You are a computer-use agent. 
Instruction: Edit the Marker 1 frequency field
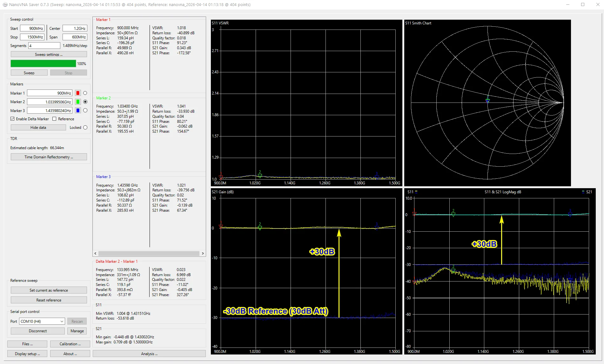click(50, 93)
